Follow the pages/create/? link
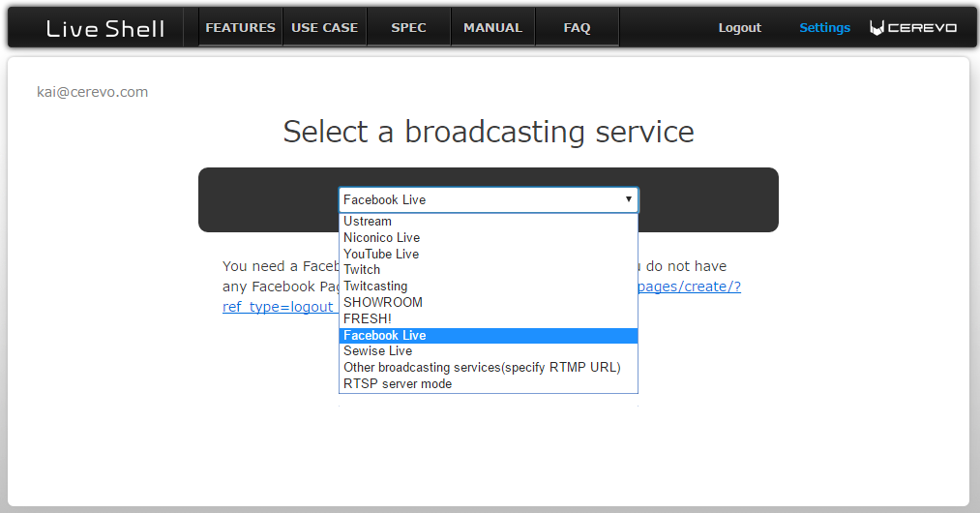The width and height of the screenshot is (980, 513). pyautogui.click(x=690, y=287)
